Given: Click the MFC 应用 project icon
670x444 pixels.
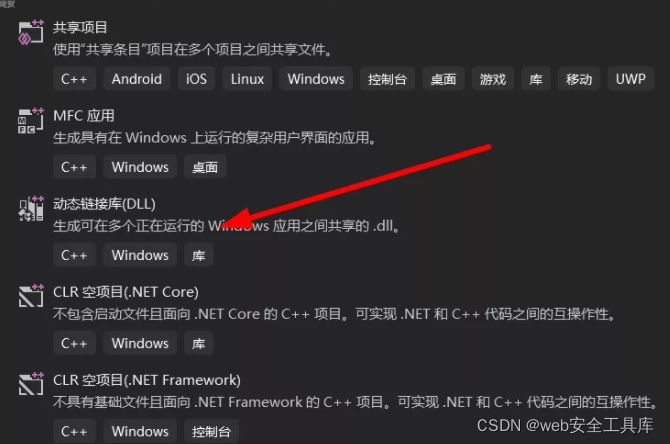Looking at the screenshot, I should [x=31, y=121].
